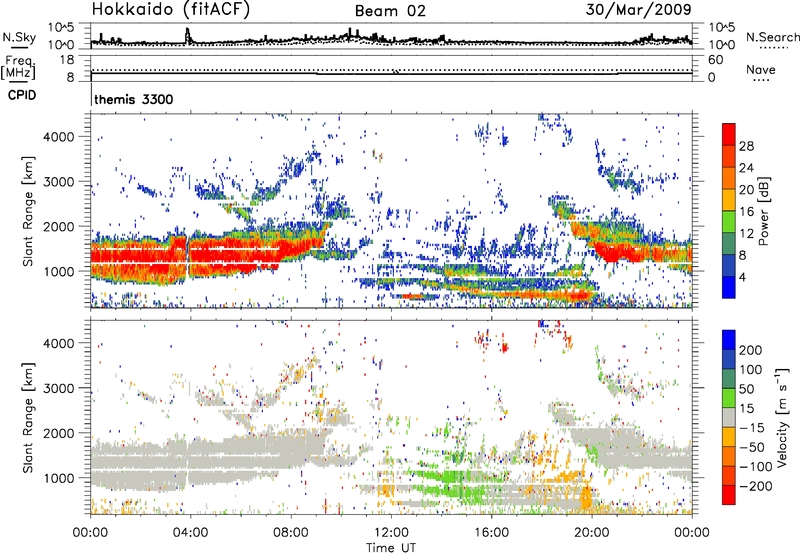Click 'Slant Range [km]' label of Power panel

[x=28, y=211]
